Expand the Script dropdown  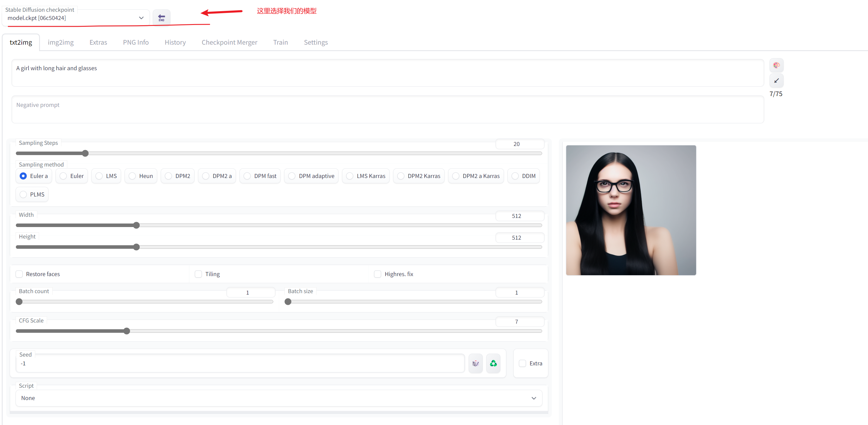click(x=278, y=398)
